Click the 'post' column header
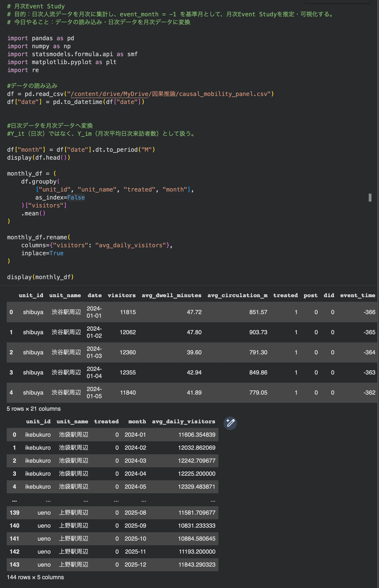This screenshot has width=379, height=588. [x=311, y=295]
